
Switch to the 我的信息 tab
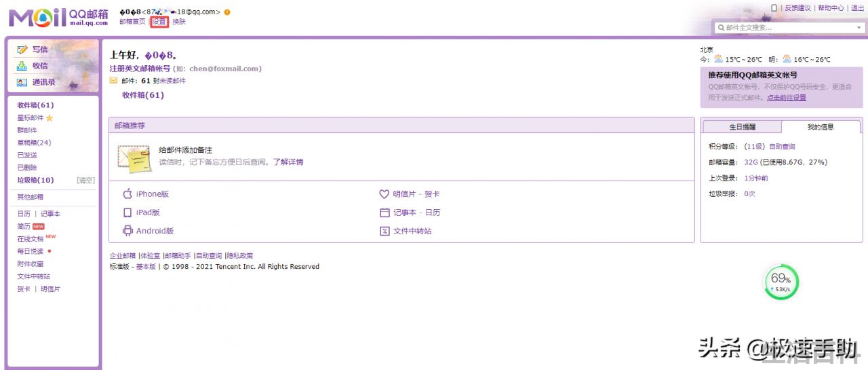pyautogui.click(x=821, y=127)
